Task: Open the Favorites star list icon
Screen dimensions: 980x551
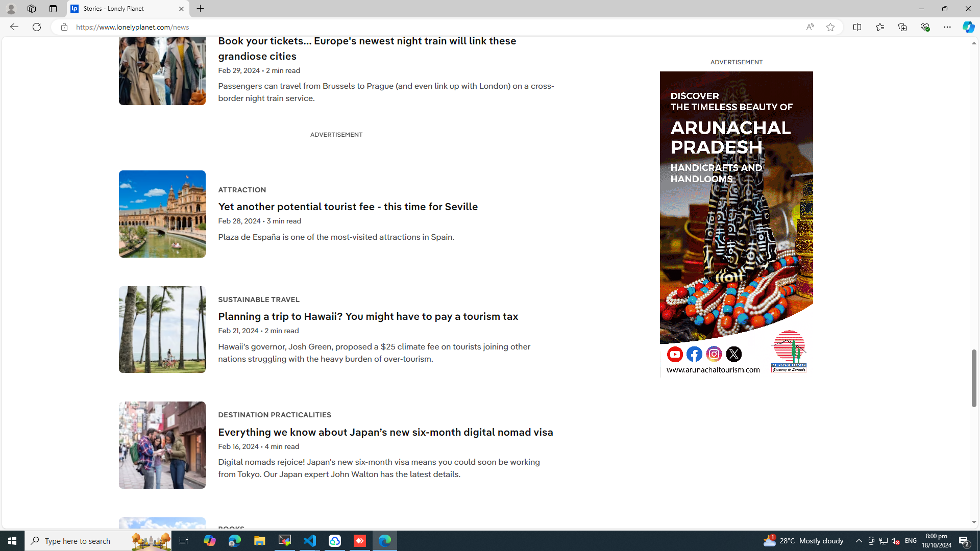Action: coord(879,27)
